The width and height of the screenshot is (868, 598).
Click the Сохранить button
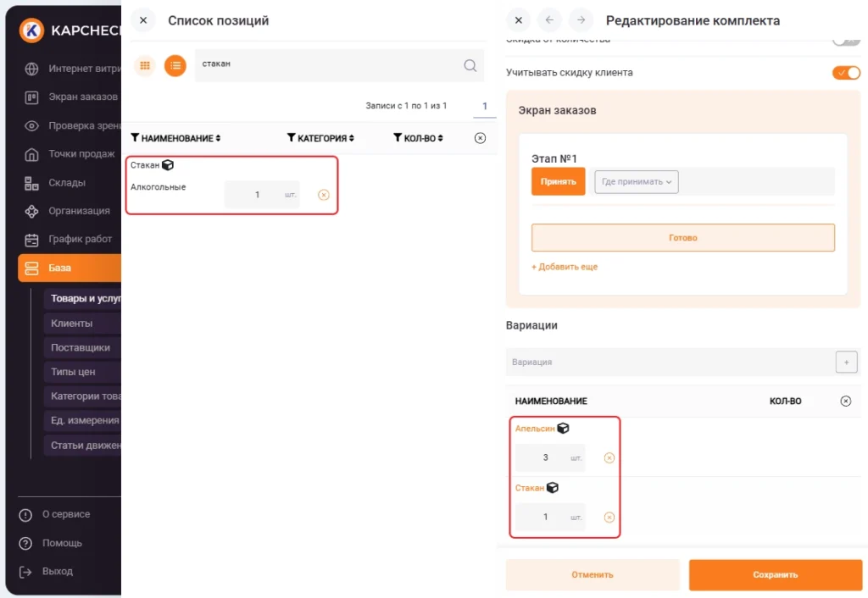(775, 574)
